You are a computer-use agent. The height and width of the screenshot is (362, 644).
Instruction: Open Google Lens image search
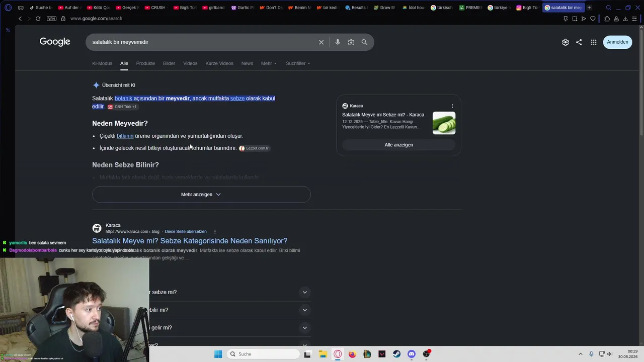coord(351,42)
